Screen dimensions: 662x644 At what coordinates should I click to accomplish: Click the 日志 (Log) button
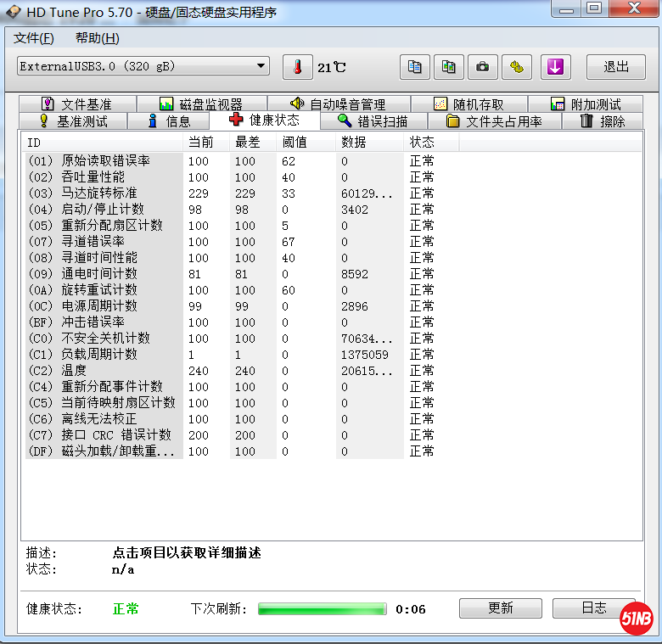point(593,608)
